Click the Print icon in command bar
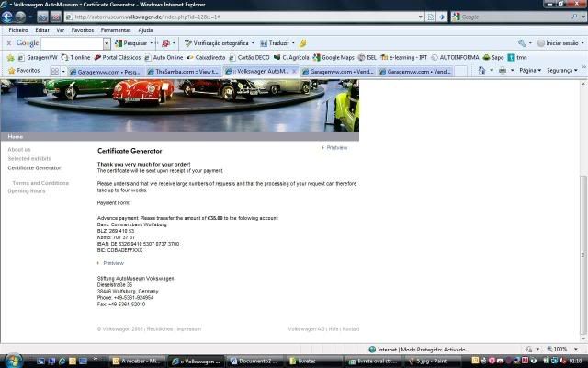Screen dimensions: 588x368 tap(503, 70)
